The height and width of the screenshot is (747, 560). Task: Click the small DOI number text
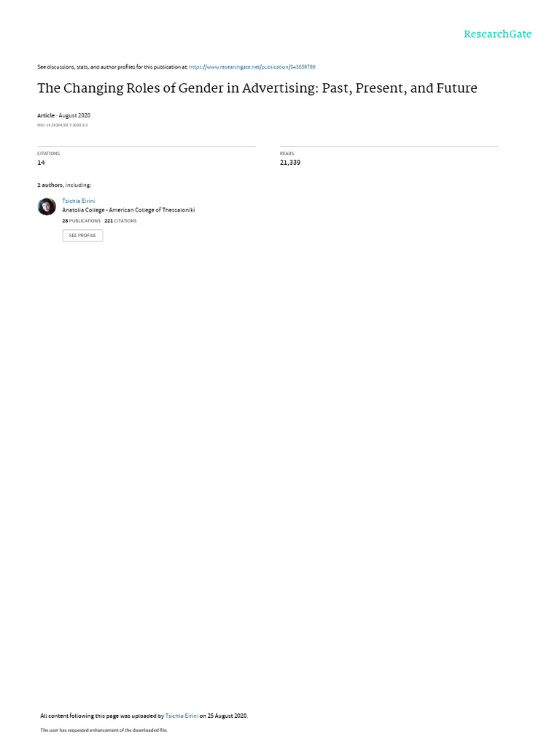pos(63,125)
